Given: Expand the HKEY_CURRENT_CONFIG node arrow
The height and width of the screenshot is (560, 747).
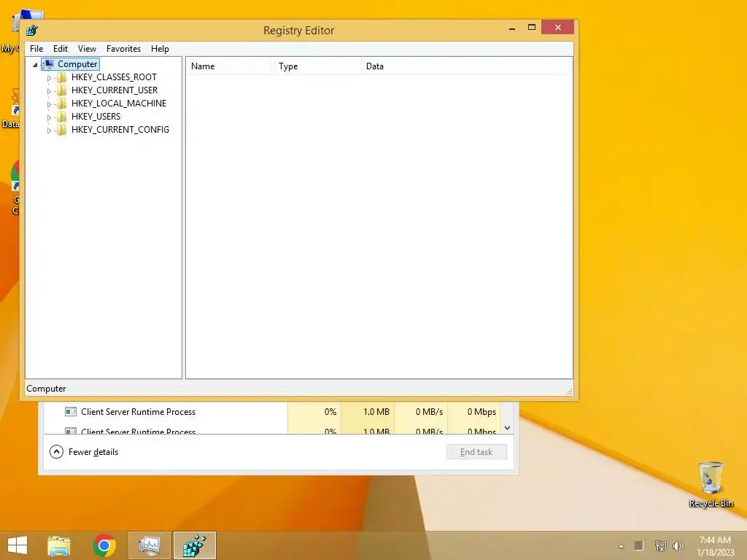Looking at the screenshot, I should pos(49,130).
